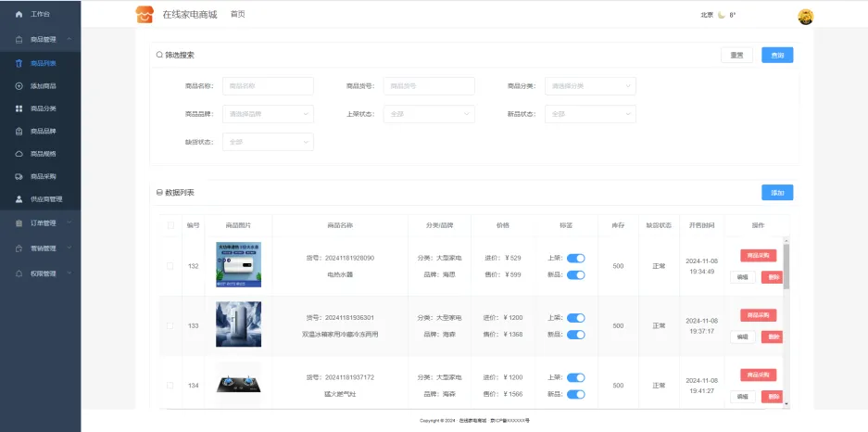Select 商品品牌 in the sidebar menu

(x=44, y=132)
